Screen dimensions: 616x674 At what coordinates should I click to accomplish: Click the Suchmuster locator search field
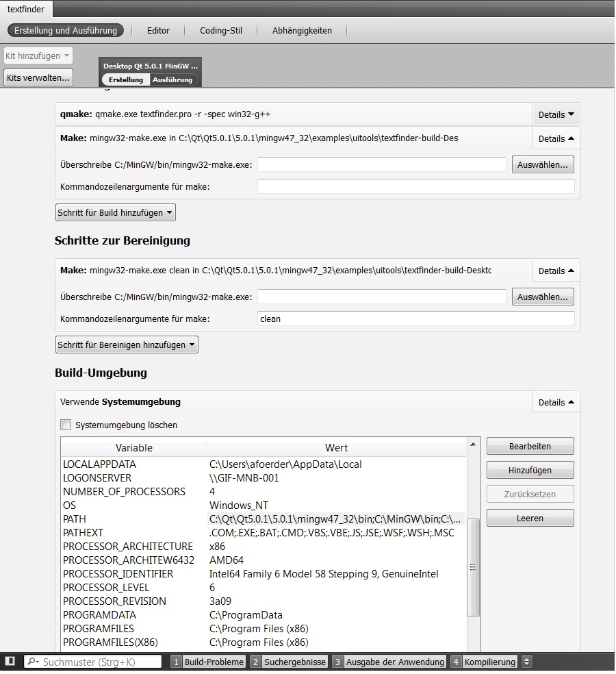point(93,662)
